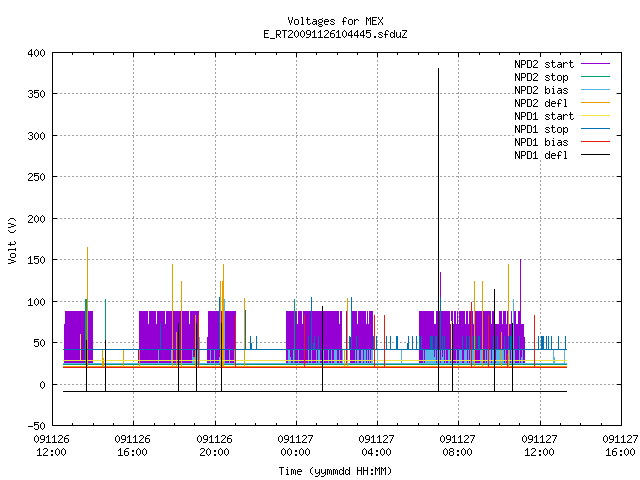Click the light blue line sample for NPD2 bias

coord(596,89)
